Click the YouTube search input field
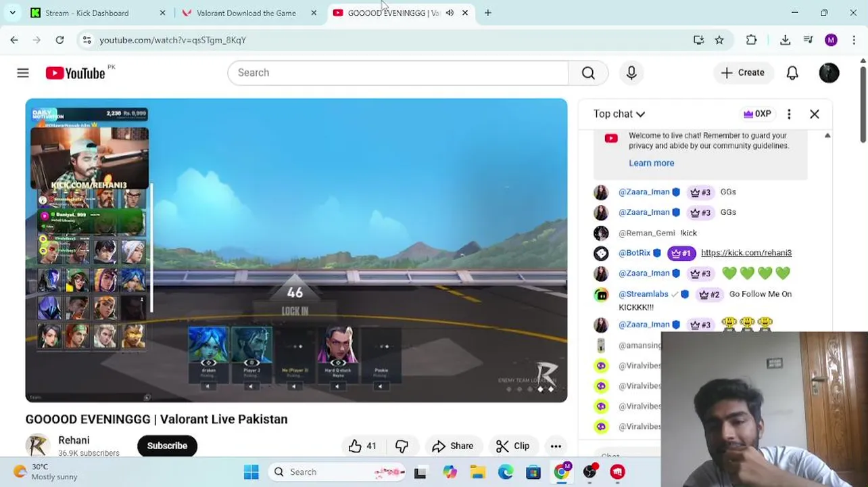 [398, 73]
